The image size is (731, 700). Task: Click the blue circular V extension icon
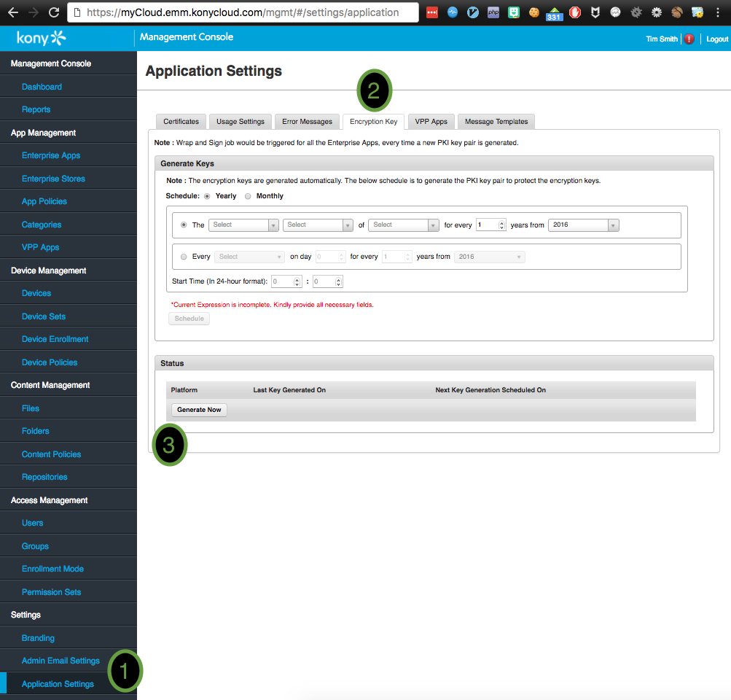[x=473, y=12]
